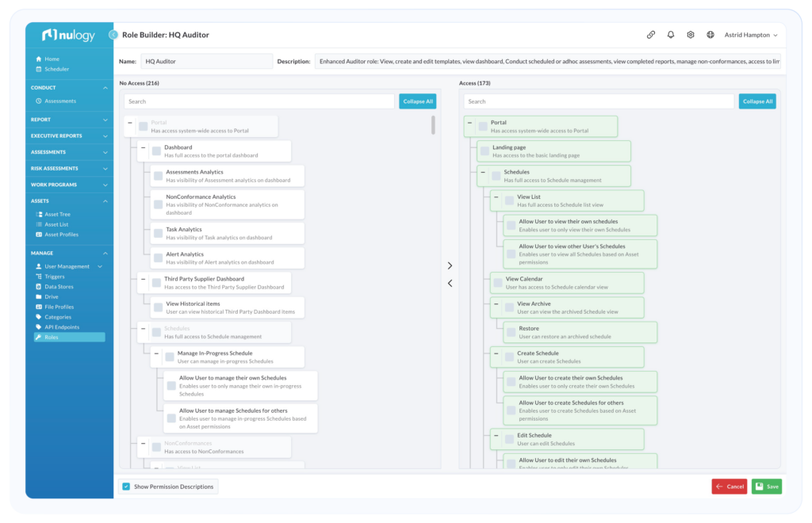812x523 pixels.
Task: Click the Nulogy logo
Action: point(68,35)
